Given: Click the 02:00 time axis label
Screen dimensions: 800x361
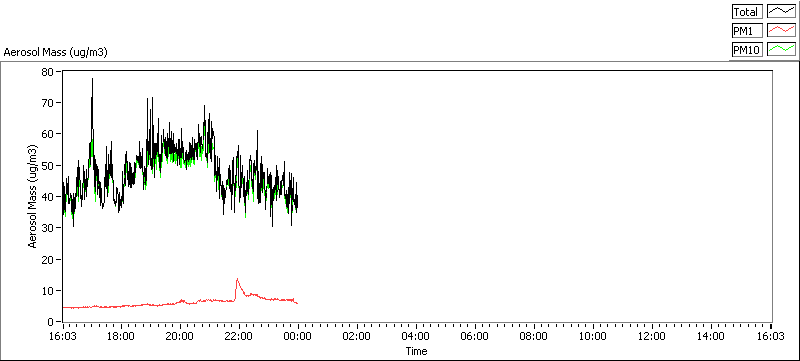Looking at the screenshot, I should (x=357, y=336).
